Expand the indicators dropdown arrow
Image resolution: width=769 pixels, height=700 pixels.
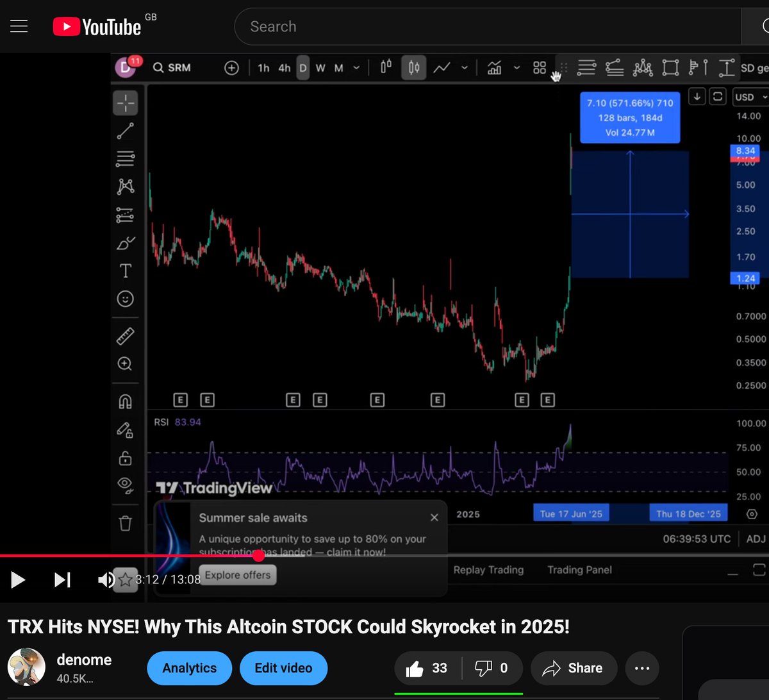[x=517, y=67]
